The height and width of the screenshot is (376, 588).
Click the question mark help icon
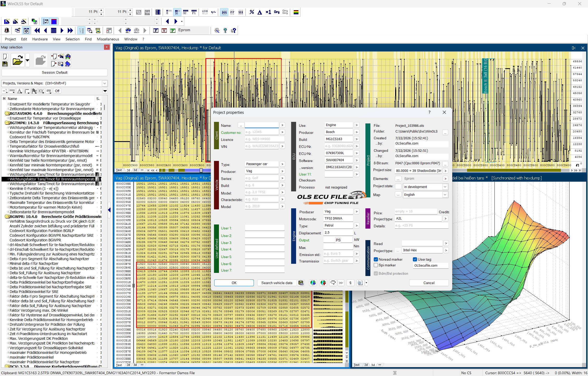[x=225, y=30]
